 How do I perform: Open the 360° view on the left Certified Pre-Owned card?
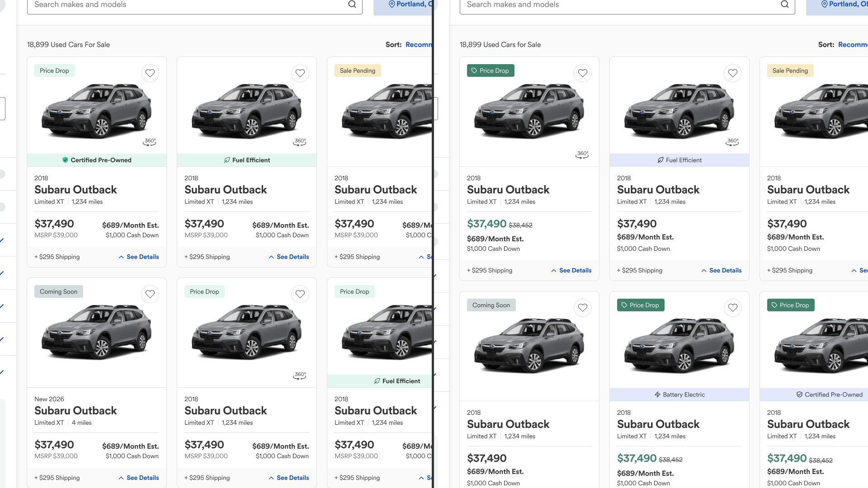tap(150, 142)
